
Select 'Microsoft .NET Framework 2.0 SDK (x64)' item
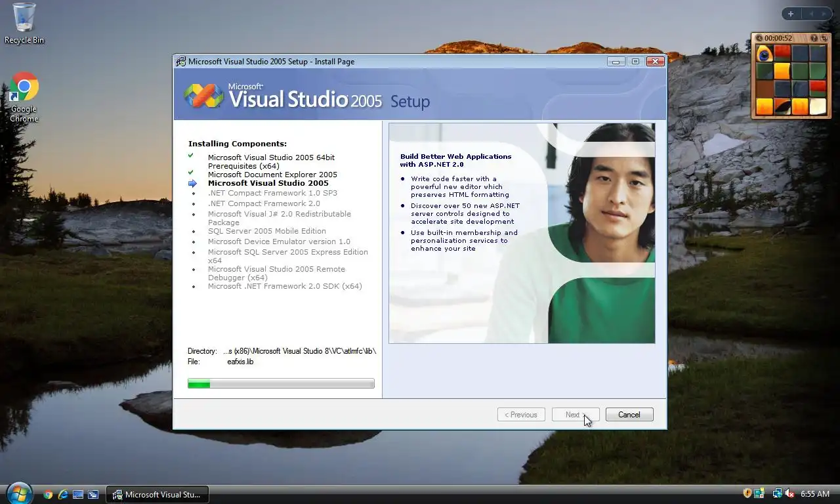pyautogui.click(x=285, y=286)
